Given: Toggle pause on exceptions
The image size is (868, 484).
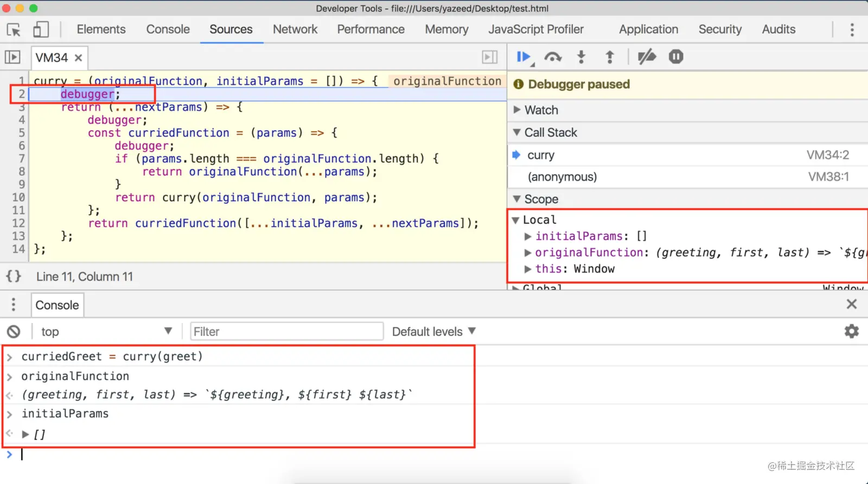Looking at the screenshot, I should (675, 57).
